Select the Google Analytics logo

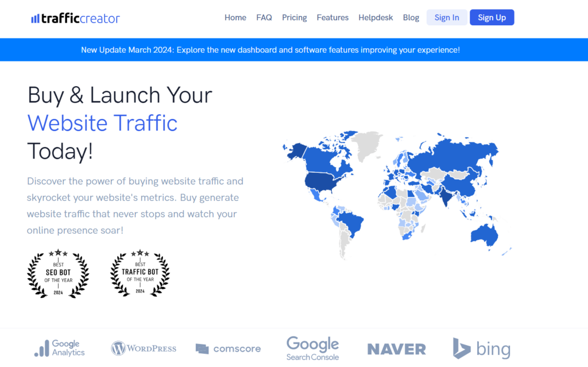click(60, 348)
